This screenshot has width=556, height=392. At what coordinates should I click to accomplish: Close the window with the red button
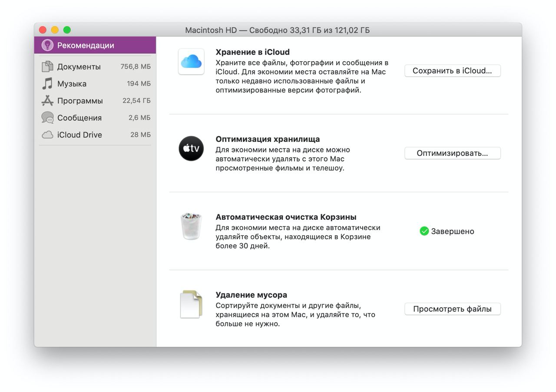[43, 30]
